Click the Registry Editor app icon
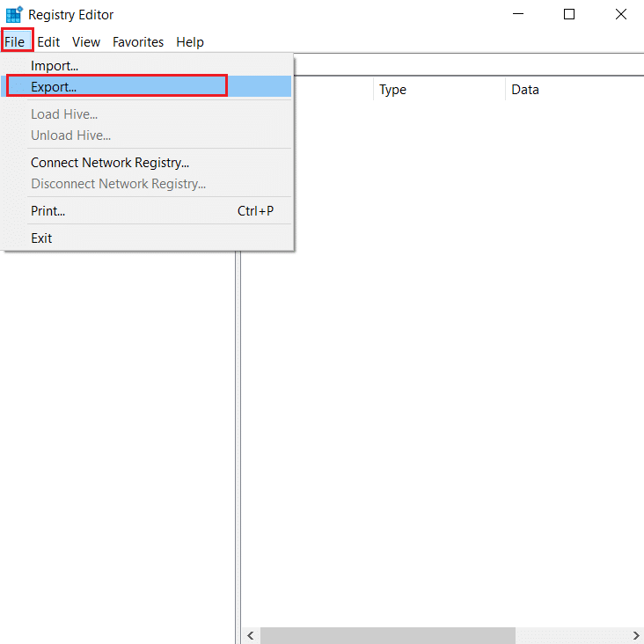The height and width of the screenshot is (644, 644). click(14, 14)
